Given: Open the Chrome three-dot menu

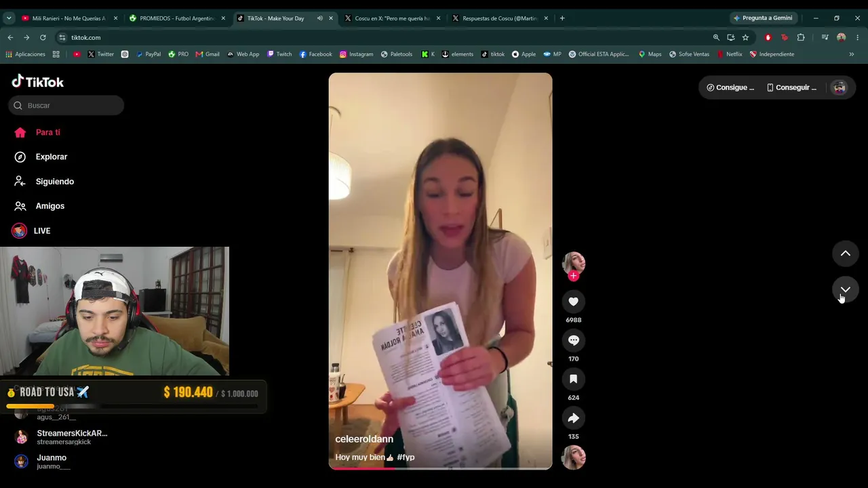Looking at the screenshot, I should click(858, 37).
